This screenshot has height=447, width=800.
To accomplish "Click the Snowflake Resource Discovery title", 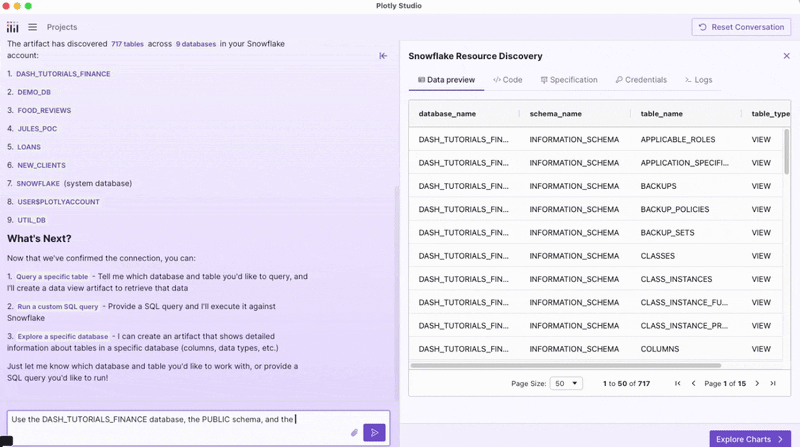I will (x=475, y=56).
